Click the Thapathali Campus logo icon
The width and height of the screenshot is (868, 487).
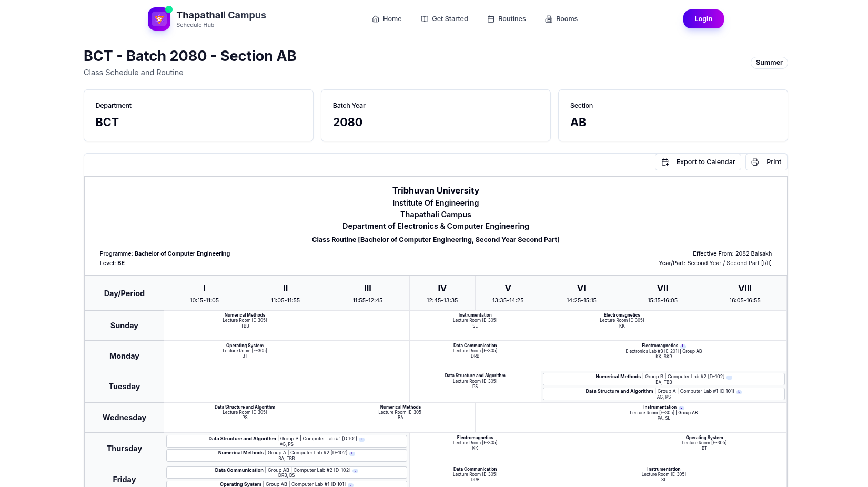159,19
